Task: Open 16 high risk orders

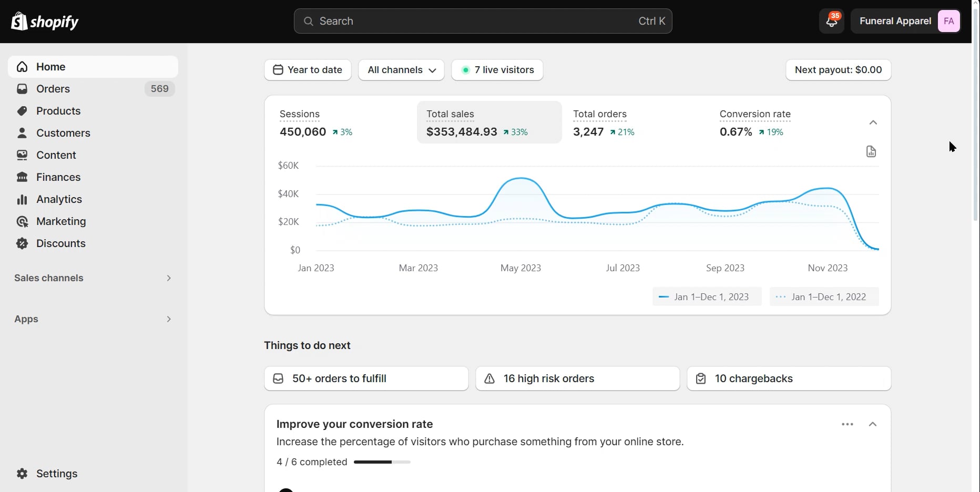Action: tap(578, 378)
